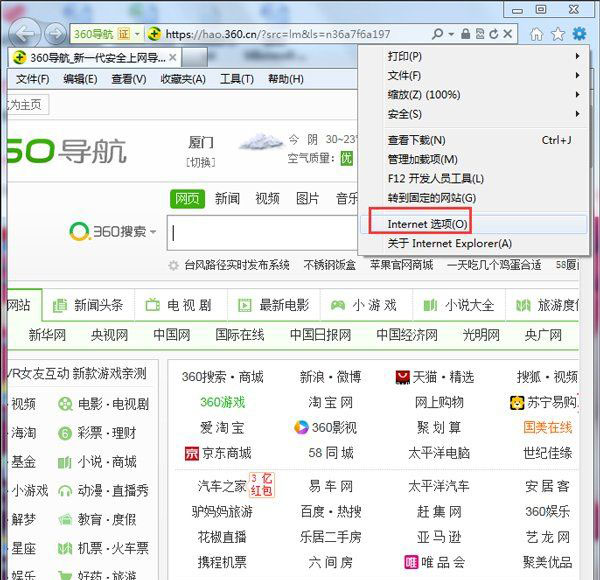Expand the 打印(P) submenu
The width and height of the screenshot is (600, 580).
tap(474, 56)
